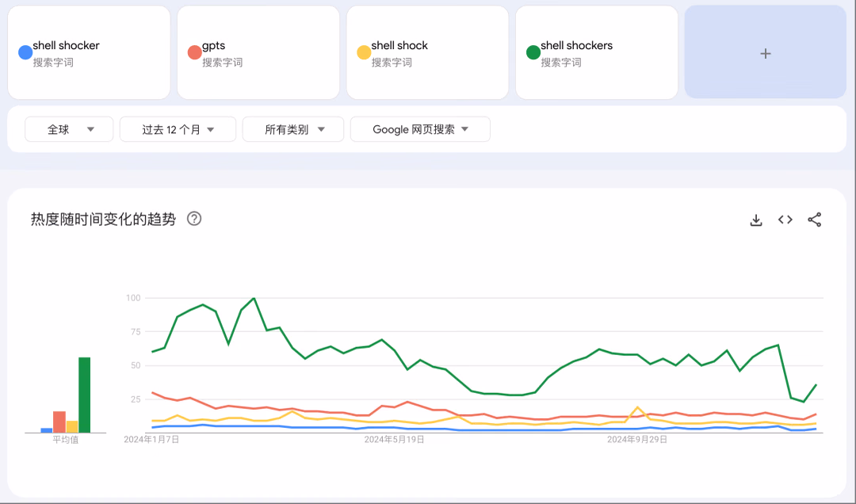856x504 pixels.
Task: Click the 25 value on the y-axis
Action: [136, 399]
